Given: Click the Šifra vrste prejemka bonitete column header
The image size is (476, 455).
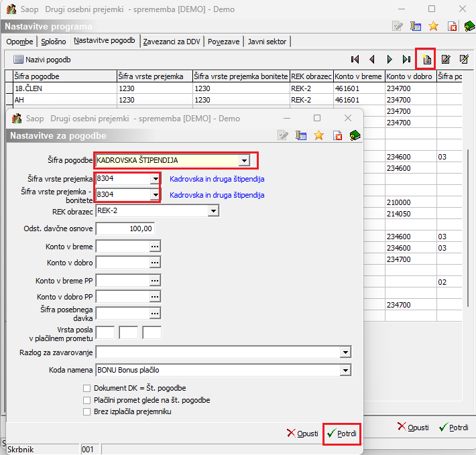Looking at the screenshot, I should point(241,76).
